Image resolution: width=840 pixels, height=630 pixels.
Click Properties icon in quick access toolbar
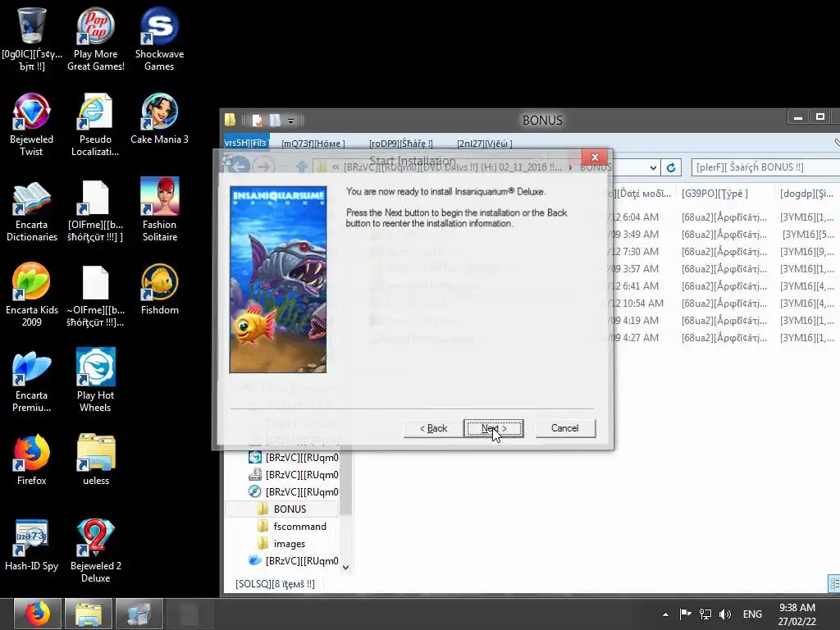point(258,120)
